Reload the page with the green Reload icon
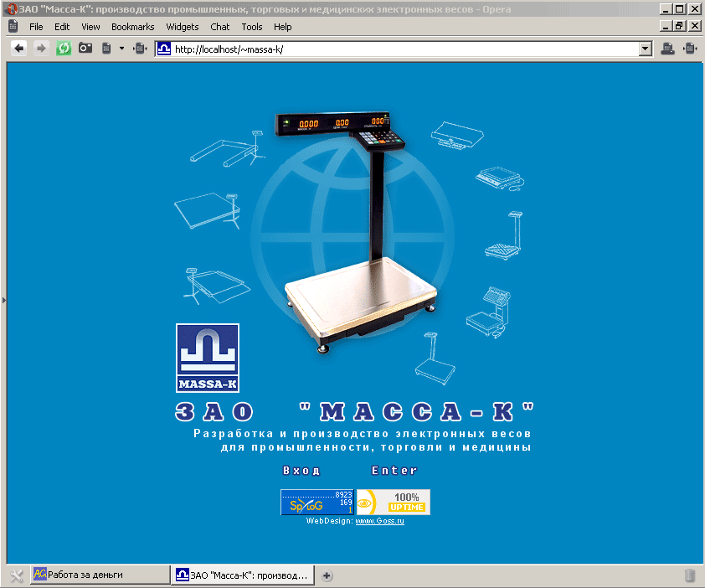705x588 pixels. pos(64,48)
